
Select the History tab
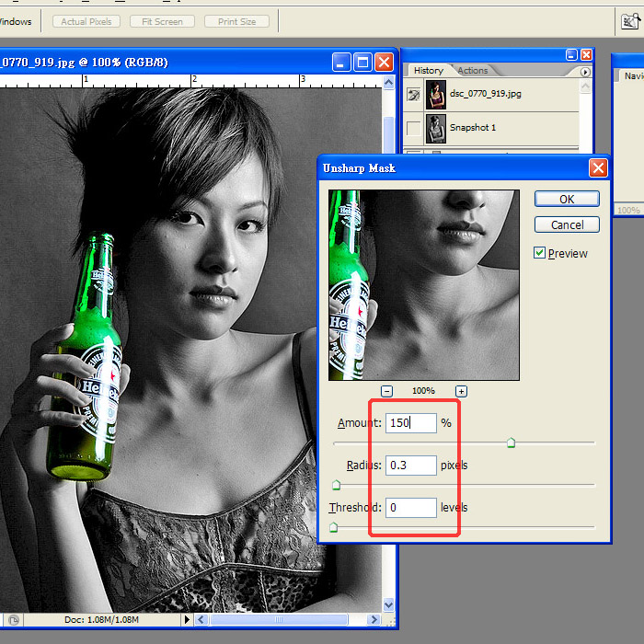point(428,71)
